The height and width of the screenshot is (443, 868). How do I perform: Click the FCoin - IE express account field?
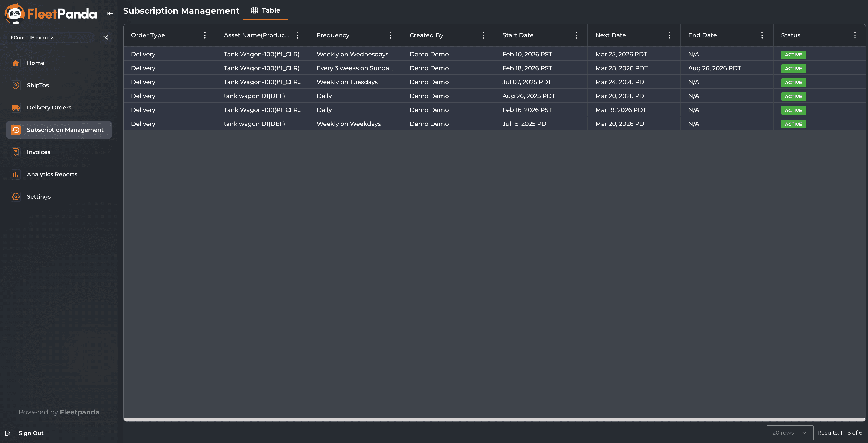pyautogui.click(x=51, y=37)
